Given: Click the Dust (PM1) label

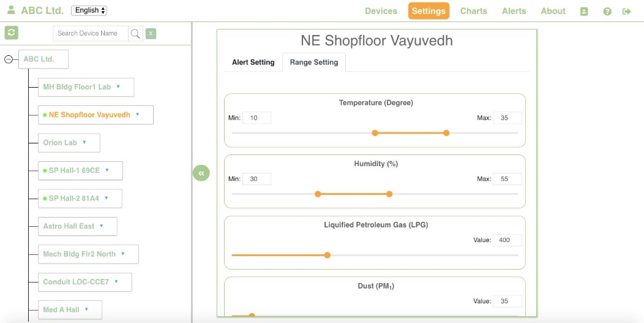Looking at the screenshot, I should click(x=376, y=286).
